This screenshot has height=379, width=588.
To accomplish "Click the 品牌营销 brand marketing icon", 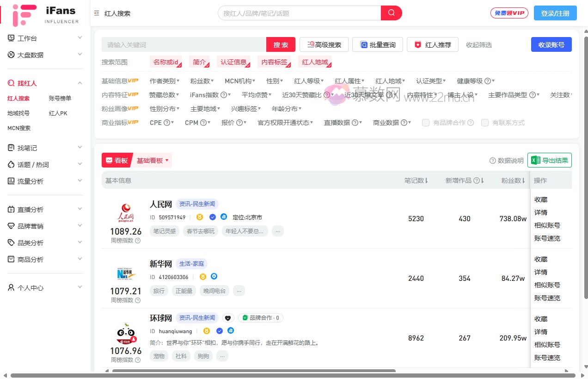I will click(x=10, y=225).
